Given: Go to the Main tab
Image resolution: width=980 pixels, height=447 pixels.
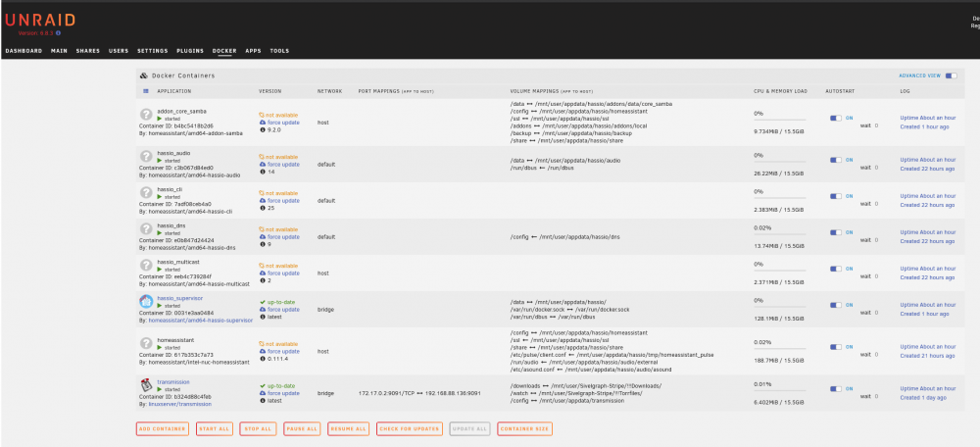Looking at the screenshot, I should click(60, 51).
